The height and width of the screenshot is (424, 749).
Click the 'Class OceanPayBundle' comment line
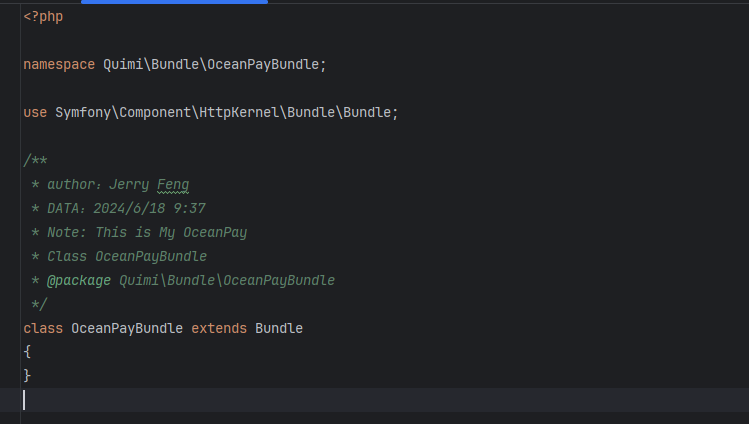click(127, 256)
